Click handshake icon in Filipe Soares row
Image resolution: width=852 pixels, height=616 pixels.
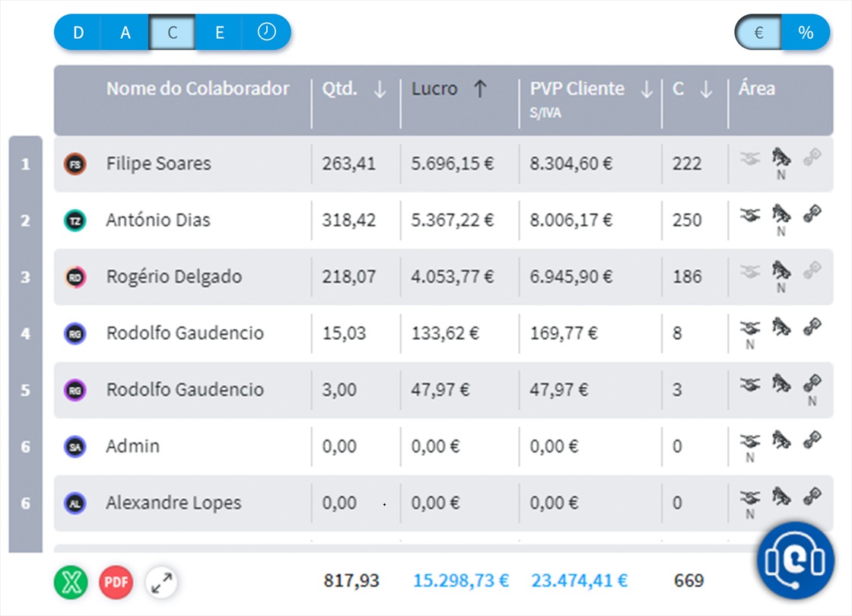click(x=750, y=159)
